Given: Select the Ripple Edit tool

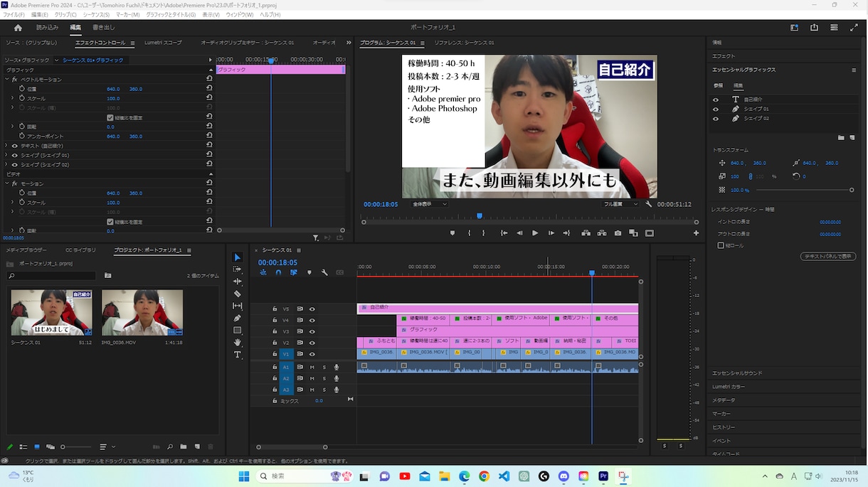Looking at the screenshot, I should [x=238, y=282].
